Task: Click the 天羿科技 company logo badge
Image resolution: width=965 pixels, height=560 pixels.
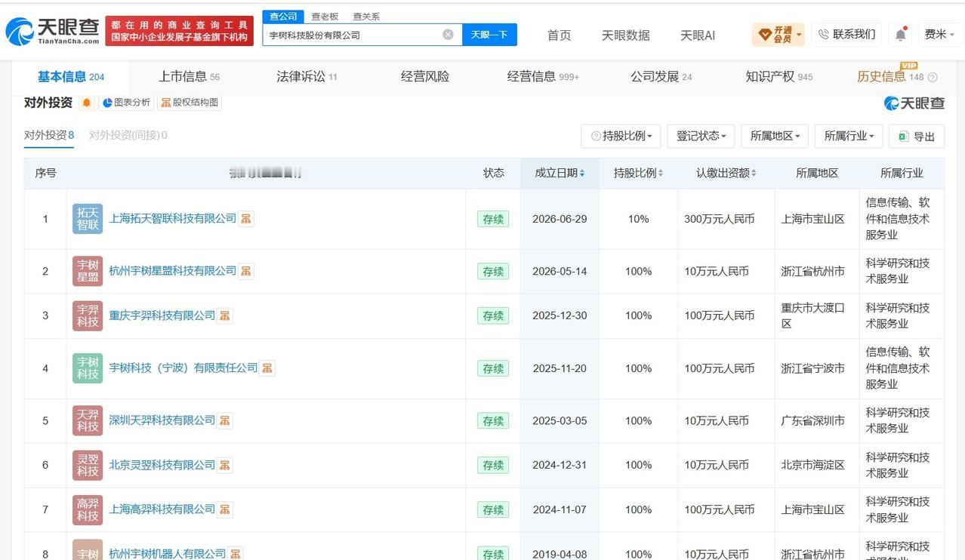Action: pyautogui.click(x=88, y=420)
